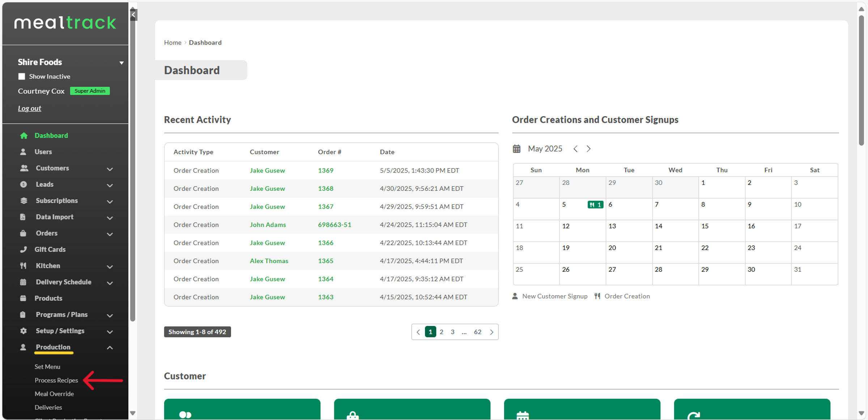The height and width of the screenshot is (420, 868).
Task: Collapse the Production menu section
Action: (x=110, y=348)
